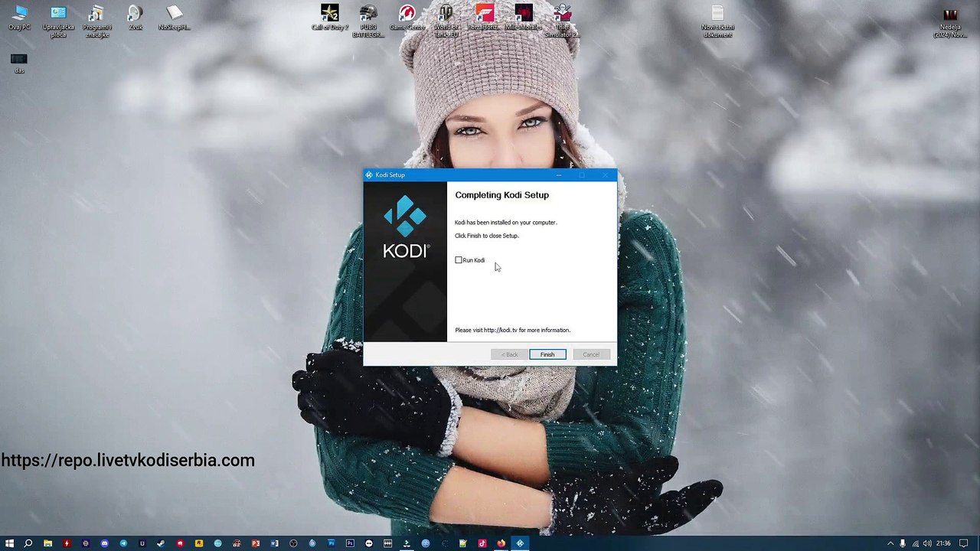Click the Finish button in Kodi Setup
Screen dimensions: 980x551
pos(547,354)
